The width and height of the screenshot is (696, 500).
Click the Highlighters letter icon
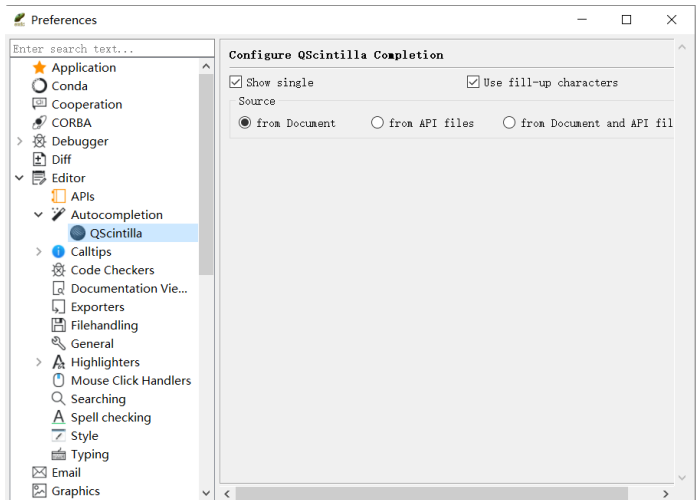[x=58, y=362]
